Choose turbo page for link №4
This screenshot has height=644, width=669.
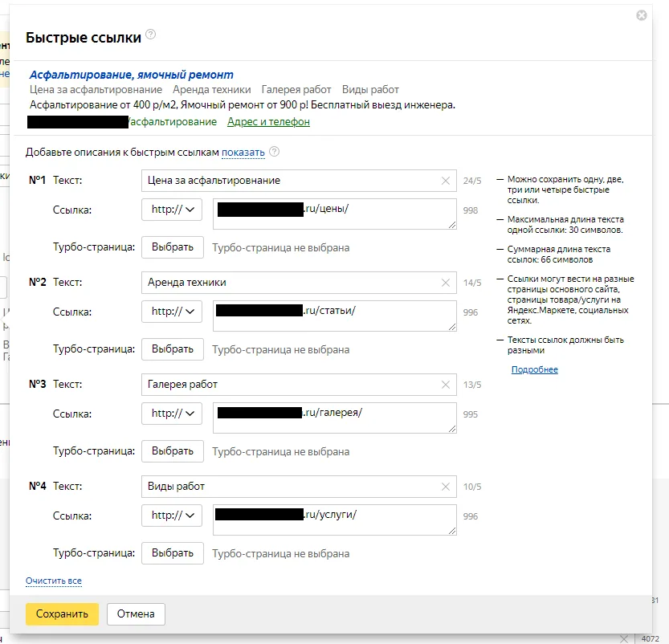tap(173, 553)
